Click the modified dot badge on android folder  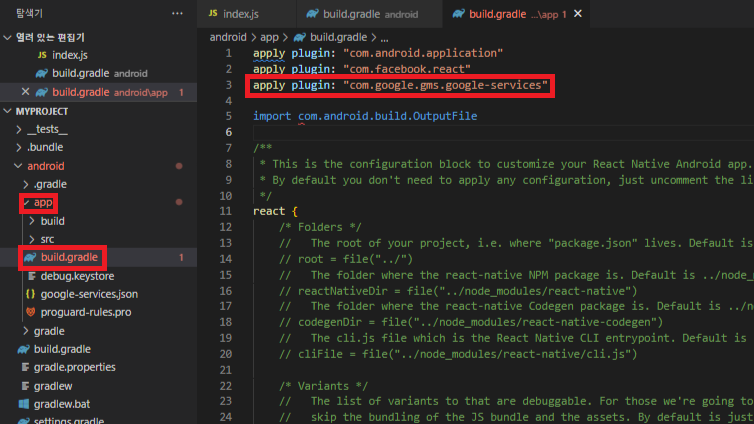(179, 166)
